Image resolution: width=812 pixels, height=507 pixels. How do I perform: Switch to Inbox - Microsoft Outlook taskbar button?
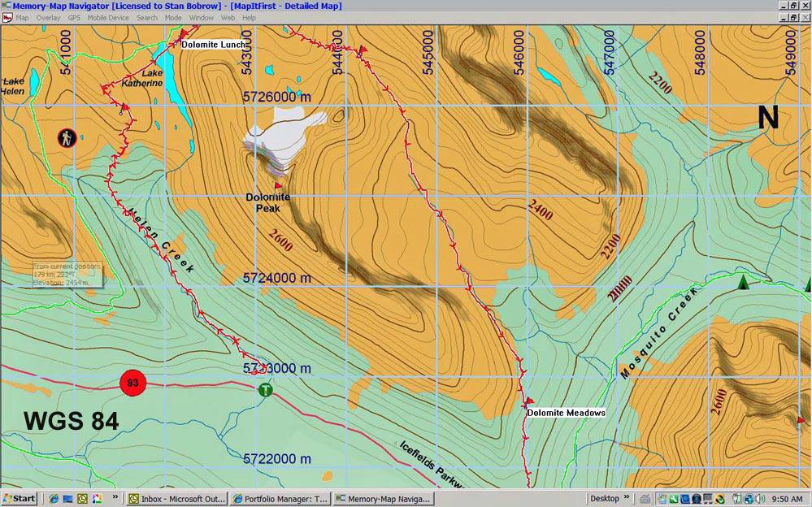[x=176, y=498]
